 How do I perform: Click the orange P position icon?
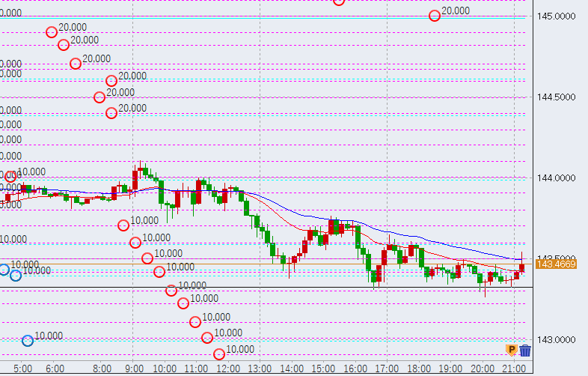512,350
